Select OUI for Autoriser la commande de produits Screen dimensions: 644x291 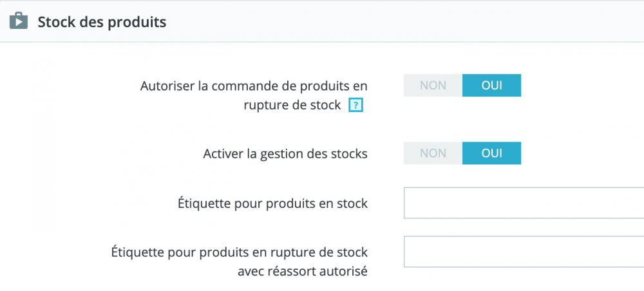click(491, 85)
